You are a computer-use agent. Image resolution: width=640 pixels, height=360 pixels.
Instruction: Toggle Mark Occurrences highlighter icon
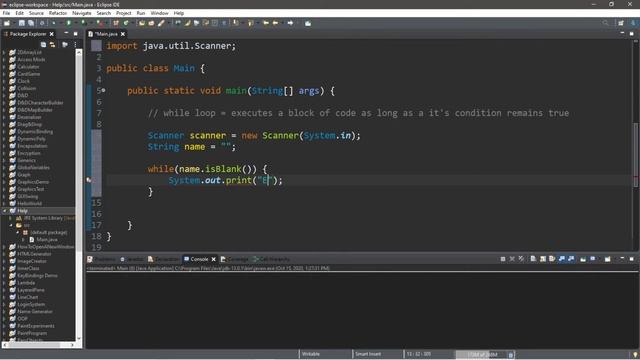[187, 23]
